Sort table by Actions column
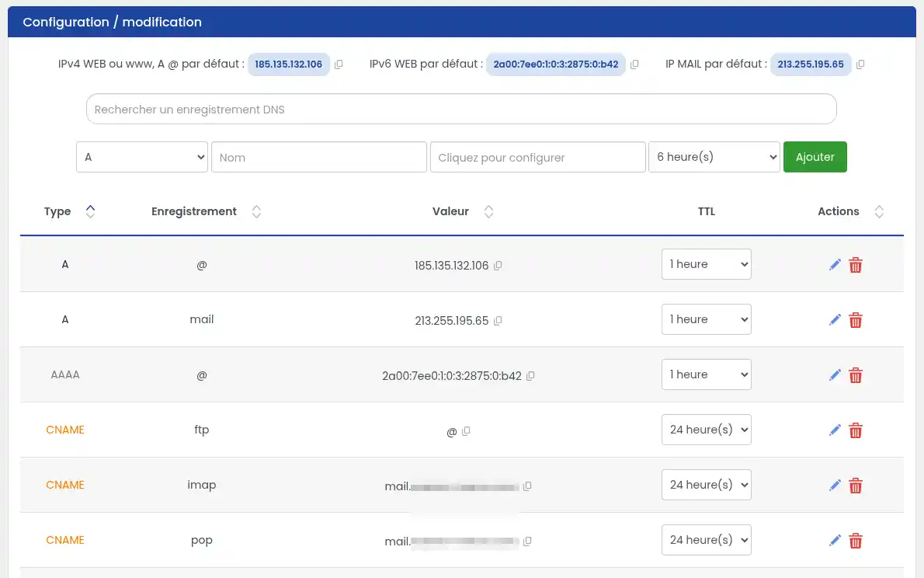 coord(879,211)
